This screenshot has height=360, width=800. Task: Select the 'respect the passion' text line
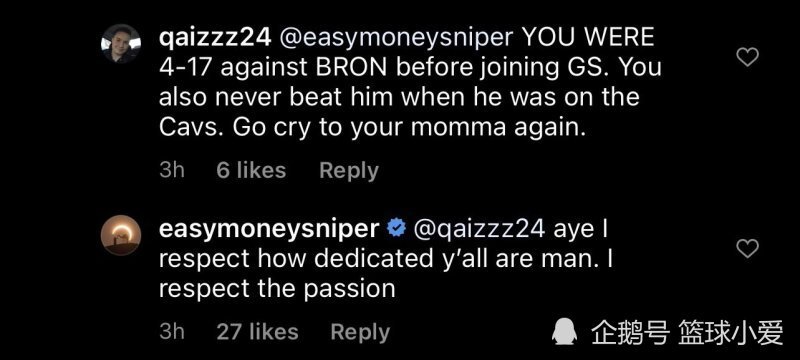(x=277, y=290)
